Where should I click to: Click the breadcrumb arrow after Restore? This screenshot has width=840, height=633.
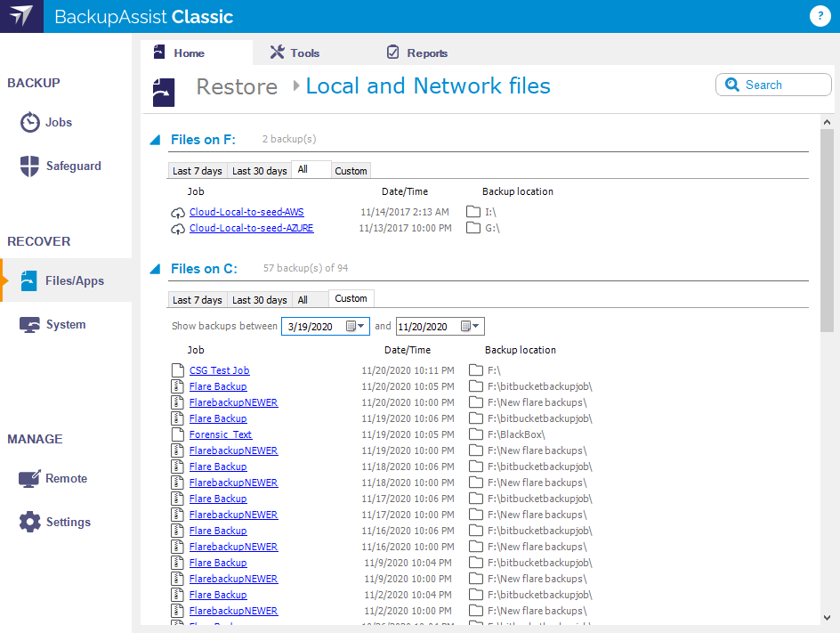point(296,85)
